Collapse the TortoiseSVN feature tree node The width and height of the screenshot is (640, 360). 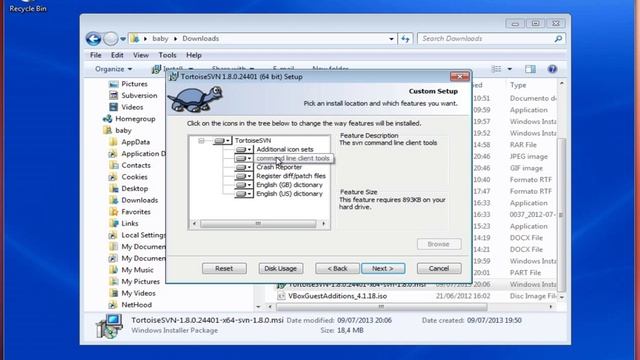point(201,140)
